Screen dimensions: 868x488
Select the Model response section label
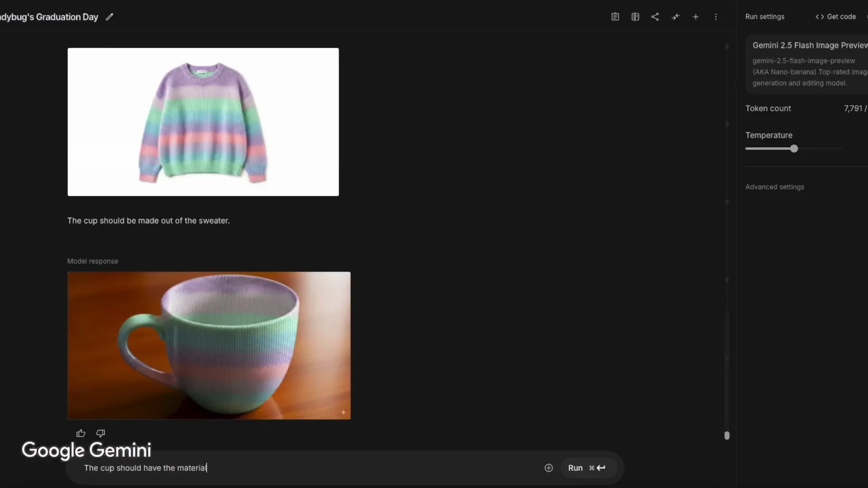(x=92, y=261)
